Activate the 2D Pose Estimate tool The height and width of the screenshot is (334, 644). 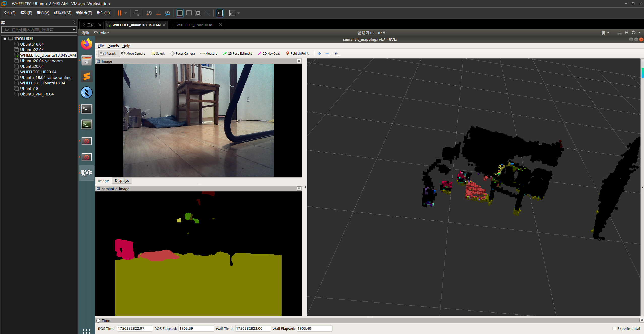238,53
